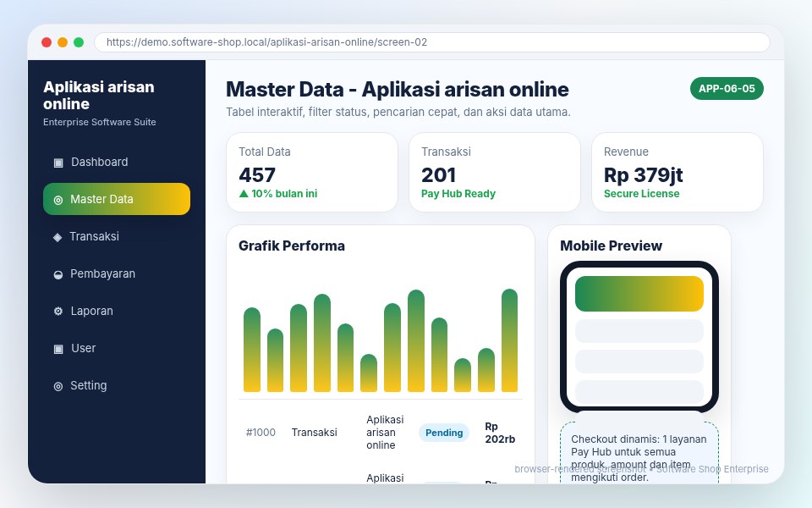Click the APP-06-05 badge button

(x=727, y=89)
